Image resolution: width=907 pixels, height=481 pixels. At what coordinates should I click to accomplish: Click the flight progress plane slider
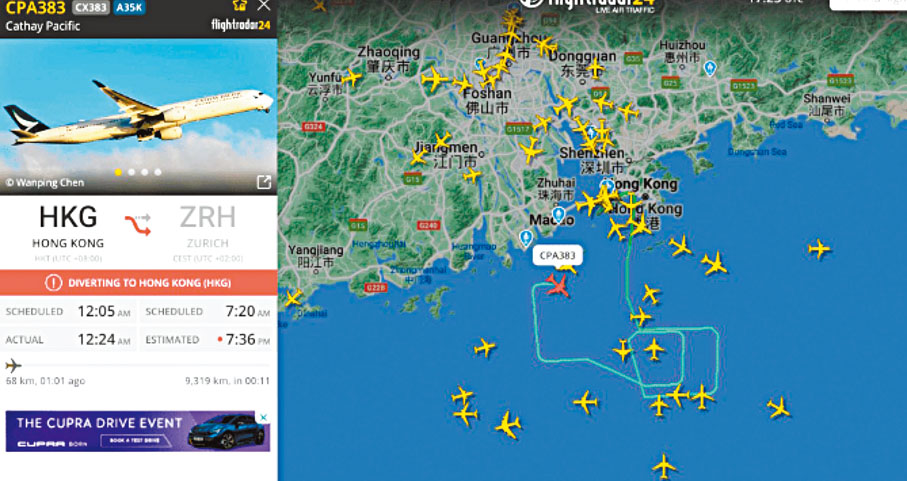[13, 365]
